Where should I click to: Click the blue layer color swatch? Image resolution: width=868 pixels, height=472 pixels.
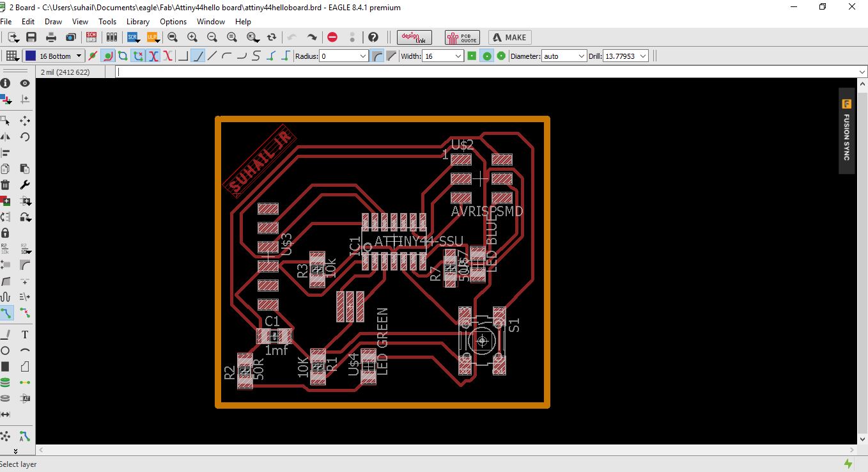[30, 56]
